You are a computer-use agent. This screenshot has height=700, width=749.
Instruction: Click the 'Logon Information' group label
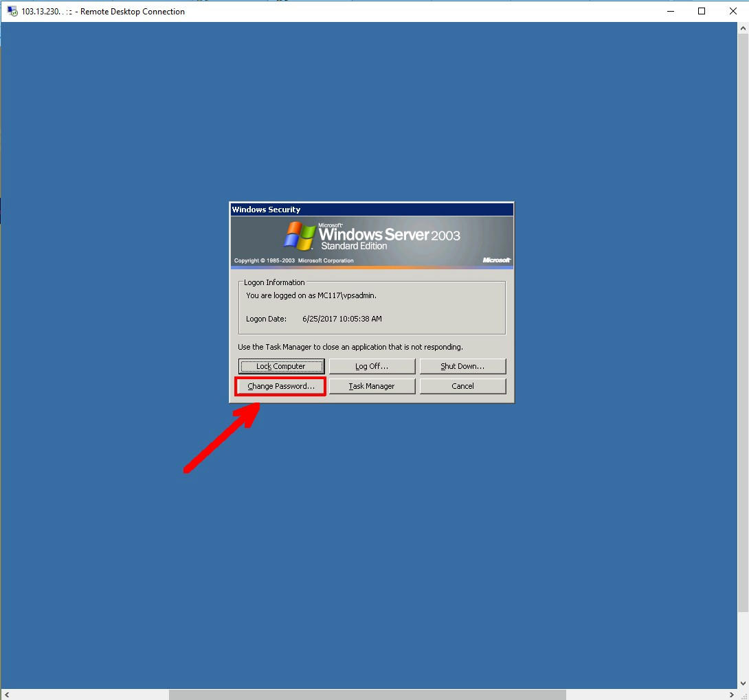coord(274,282)
